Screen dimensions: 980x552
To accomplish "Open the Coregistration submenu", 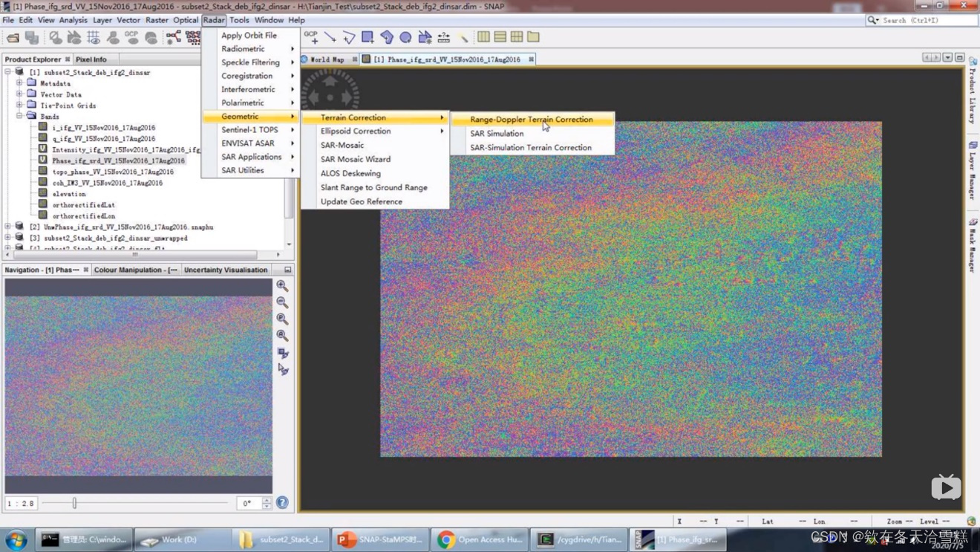I will [x=250, y=76].
